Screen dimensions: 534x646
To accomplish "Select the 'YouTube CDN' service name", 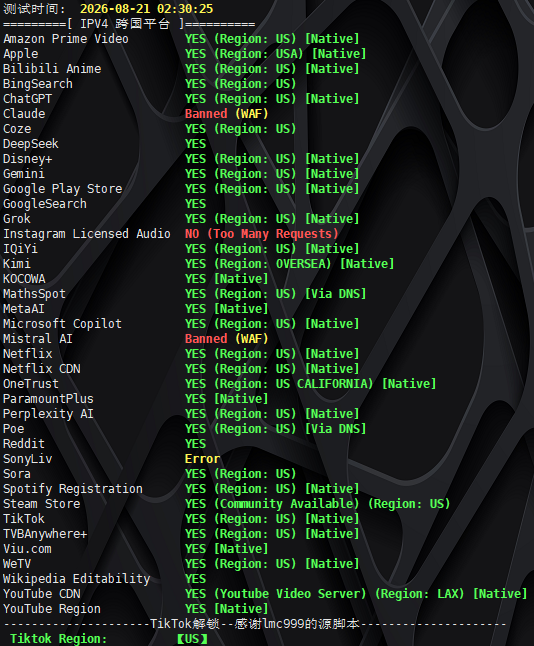I will 42,594.
